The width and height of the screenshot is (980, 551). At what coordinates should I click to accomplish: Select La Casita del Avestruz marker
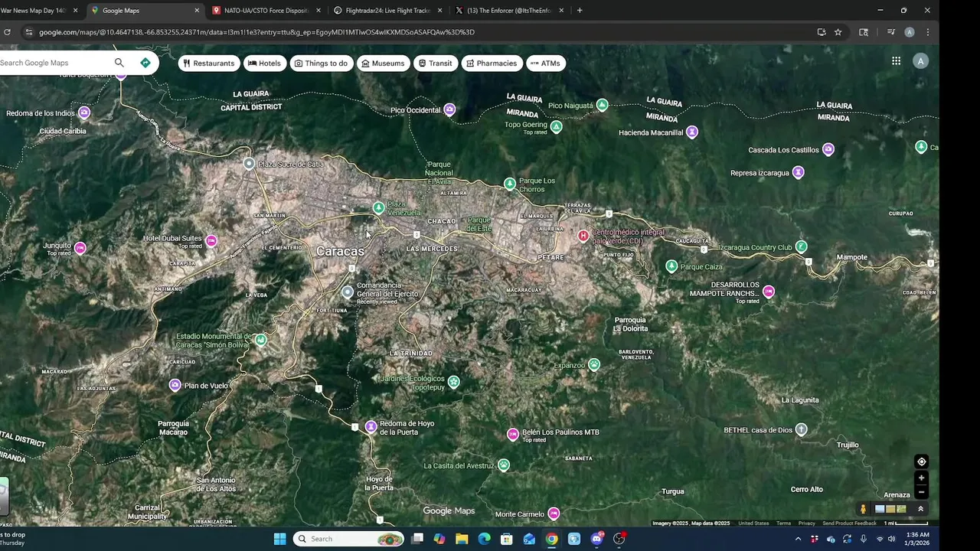(x=504, y=465)
